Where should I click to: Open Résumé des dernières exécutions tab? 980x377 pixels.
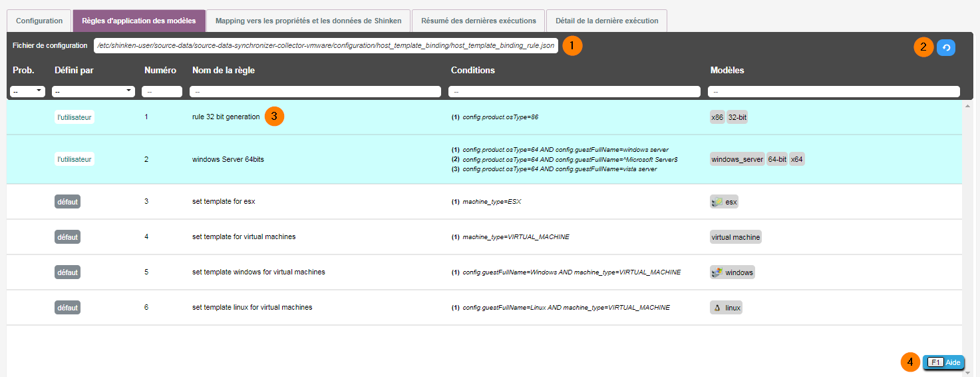point(478,21)
